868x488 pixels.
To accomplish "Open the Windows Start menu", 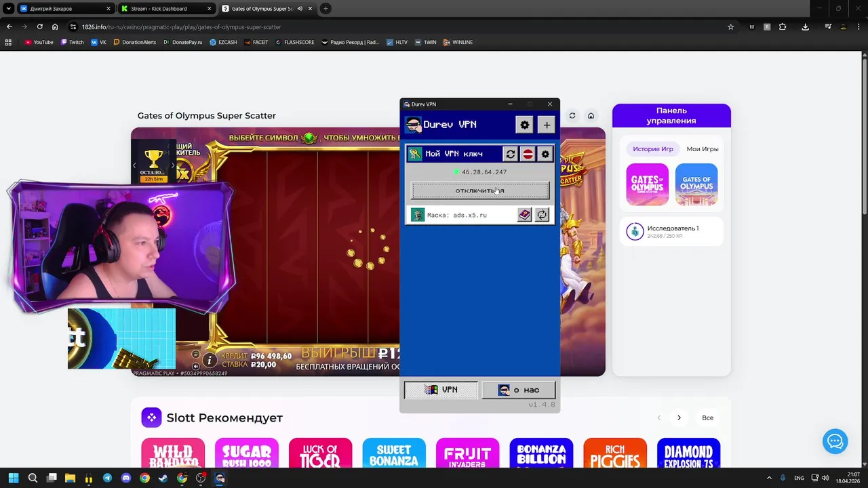I will coord(14,478).
